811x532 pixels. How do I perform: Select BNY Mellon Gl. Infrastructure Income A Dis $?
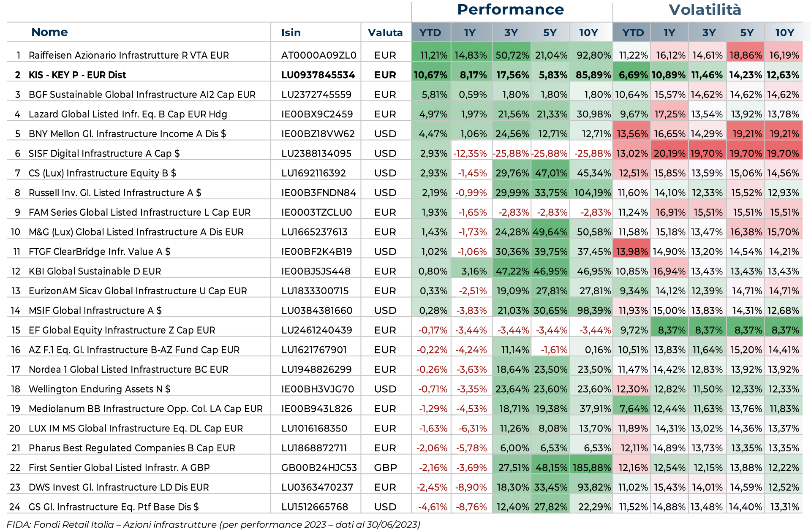(x=128, y=134)
